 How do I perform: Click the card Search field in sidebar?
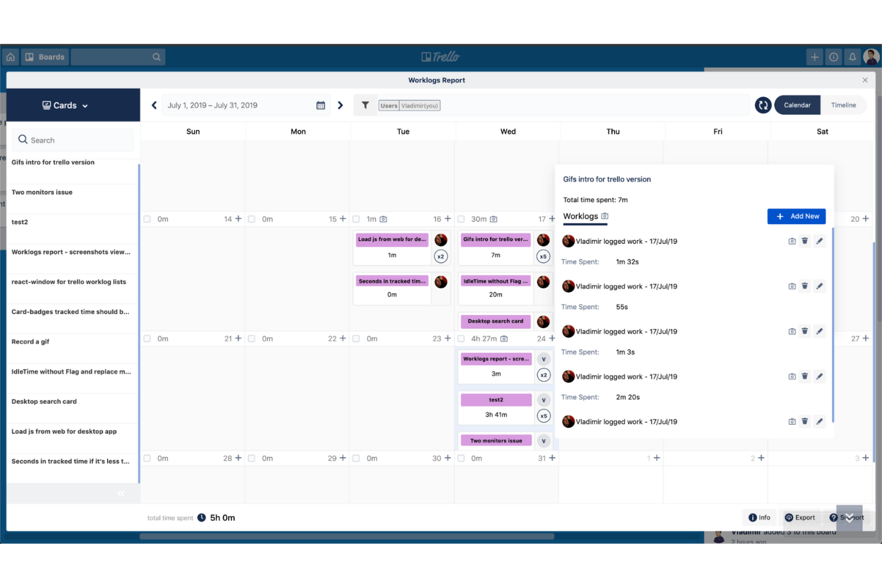(73, 140)
